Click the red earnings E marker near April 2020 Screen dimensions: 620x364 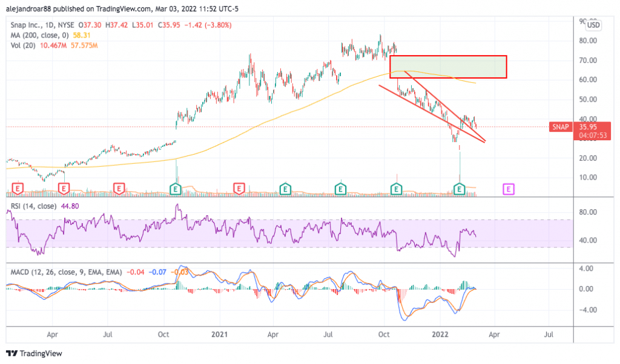pos(64,189)
